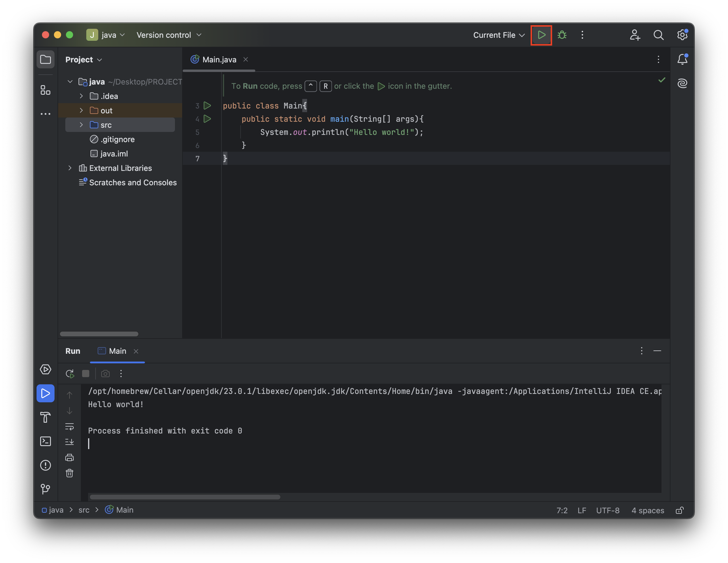
Task: Select the Main.java editor tab
Action: 219,60
